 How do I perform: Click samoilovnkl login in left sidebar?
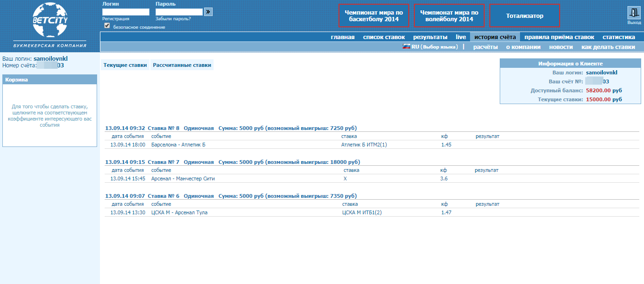(50, 59)
